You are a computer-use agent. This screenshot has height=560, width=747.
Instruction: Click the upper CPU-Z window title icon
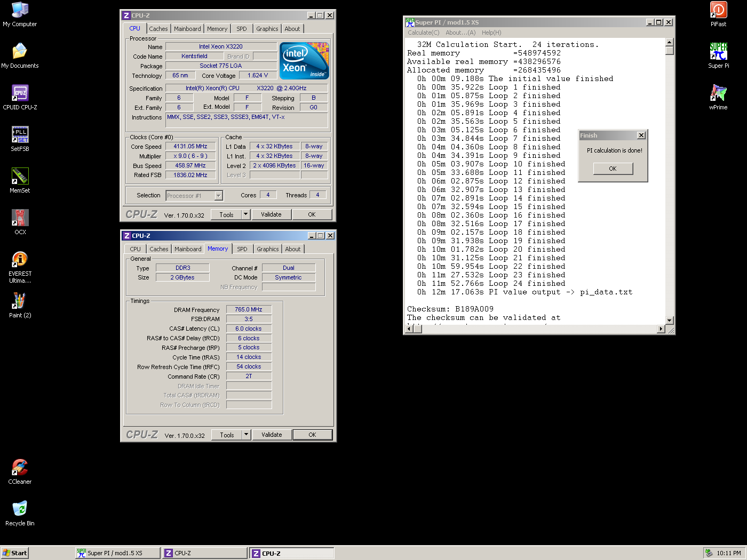(x=126, y=15)
